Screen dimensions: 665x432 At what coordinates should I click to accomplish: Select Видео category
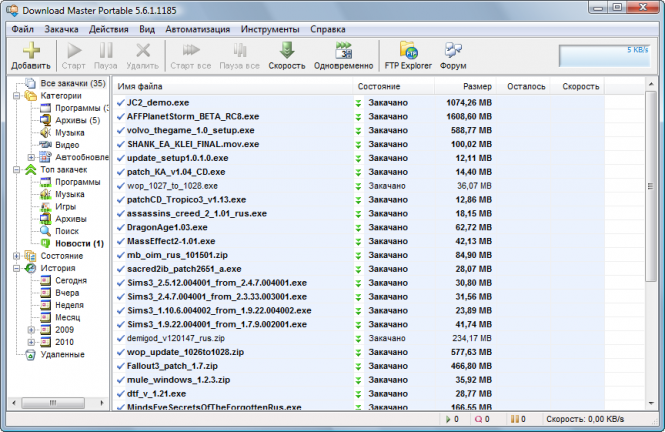tap(67, 145)
